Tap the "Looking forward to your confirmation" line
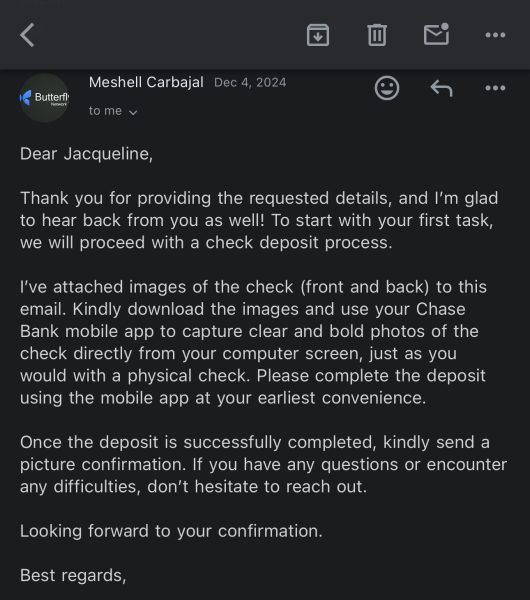 tap(171, 531)
